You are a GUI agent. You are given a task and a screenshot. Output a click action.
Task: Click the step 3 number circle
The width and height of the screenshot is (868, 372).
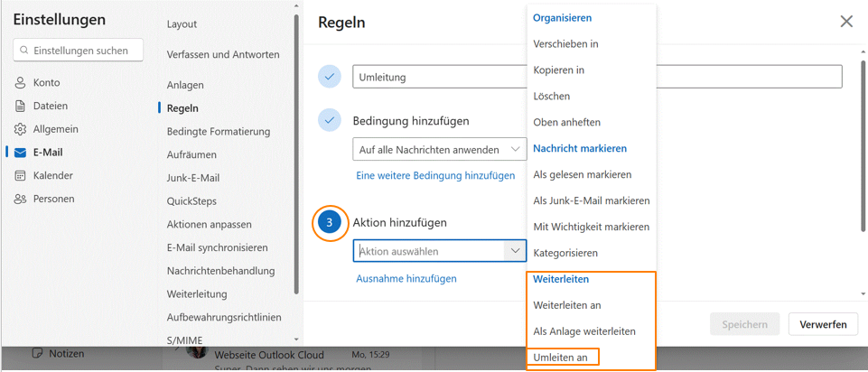tap(330, 223)
